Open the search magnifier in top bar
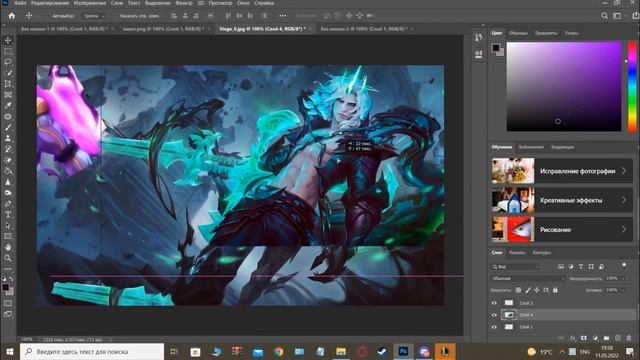640x360 pixels. pyautogui.click(x=604, y=16)
